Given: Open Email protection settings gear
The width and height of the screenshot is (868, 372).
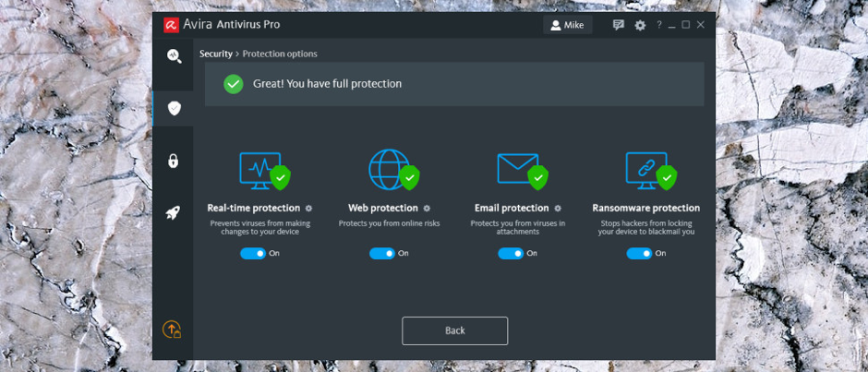Looking at the screenshot, I should pyautogui.click(x=558, y=209).
